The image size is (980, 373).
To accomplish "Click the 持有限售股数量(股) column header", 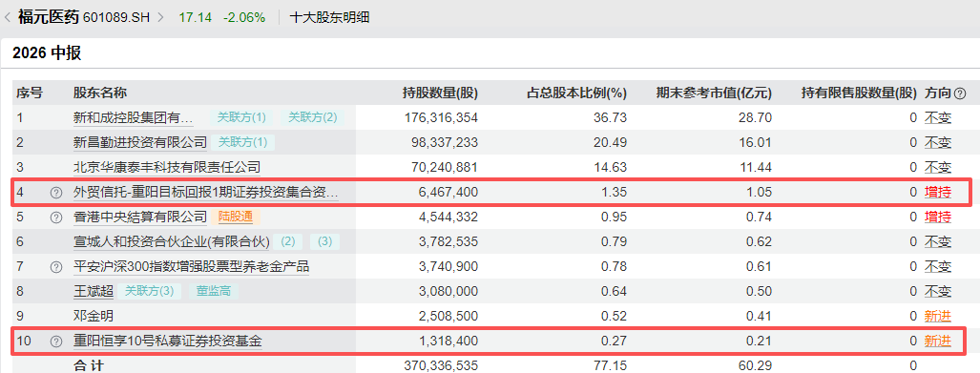I will tap(860, 93).
